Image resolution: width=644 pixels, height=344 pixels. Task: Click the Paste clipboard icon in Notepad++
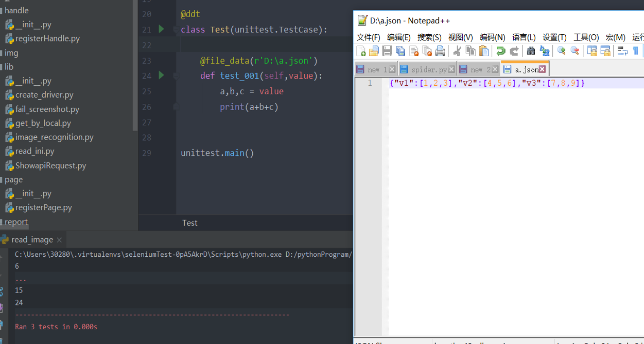tap(484, 51)
